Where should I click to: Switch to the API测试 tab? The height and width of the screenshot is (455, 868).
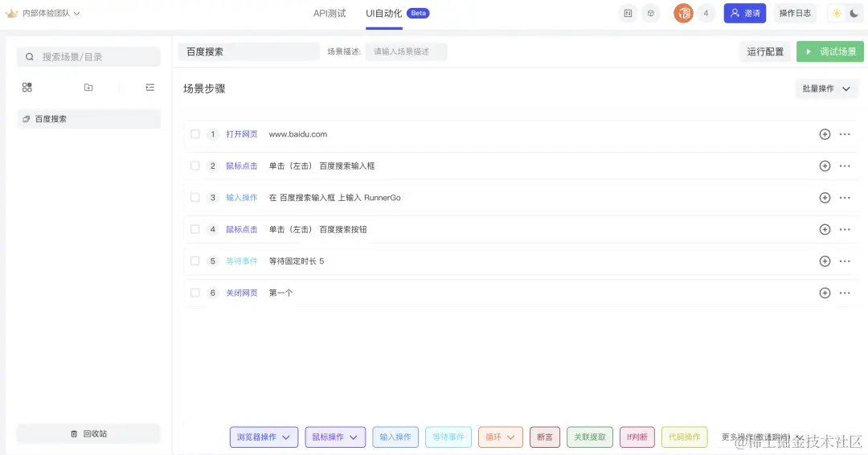pos(330,14)
